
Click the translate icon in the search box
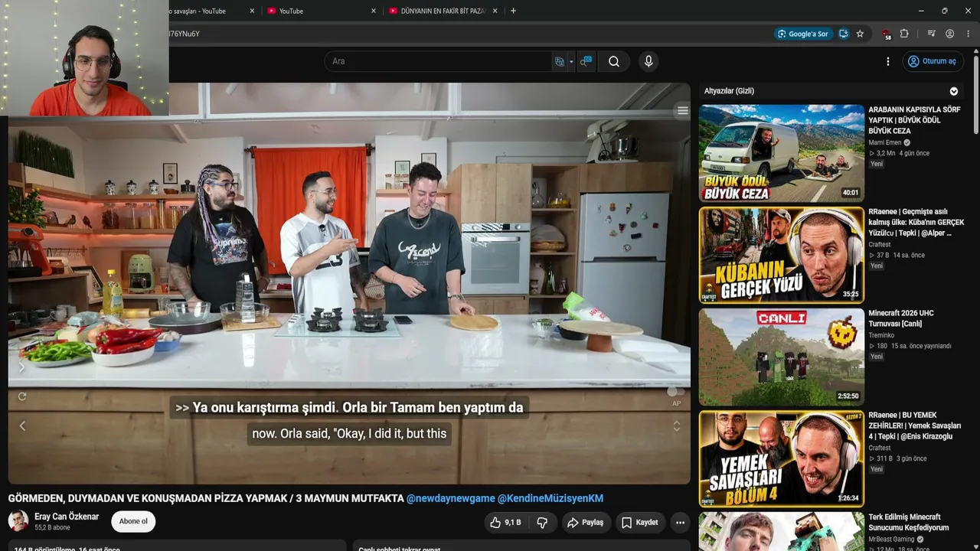(x=560, y=61)
